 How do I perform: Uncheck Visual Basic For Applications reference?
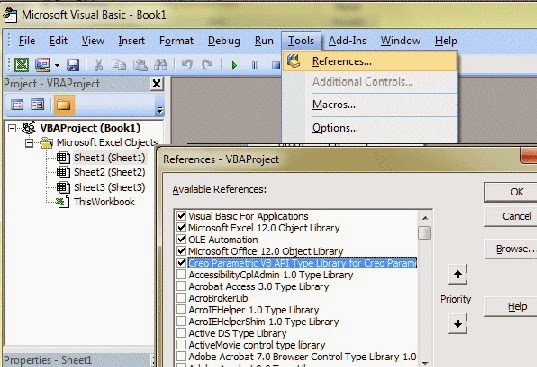click(181, 216)
